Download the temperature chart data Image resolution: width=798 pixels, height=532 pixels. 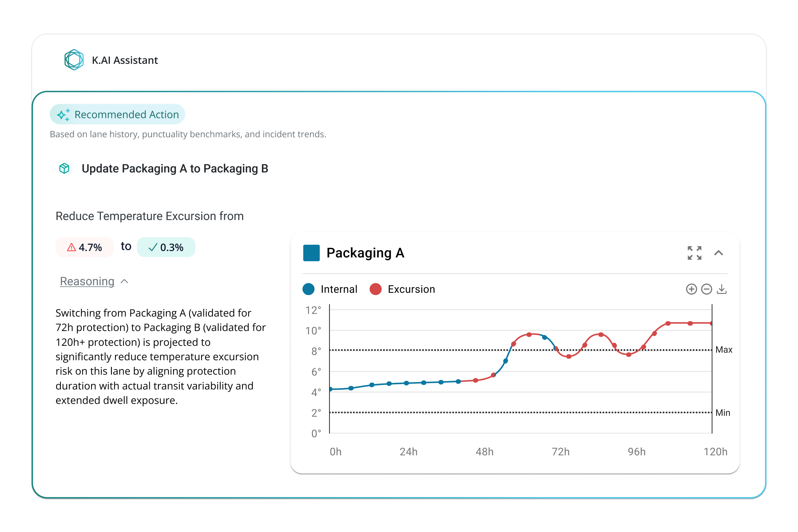pyautogui.click(x=722, y=289)
